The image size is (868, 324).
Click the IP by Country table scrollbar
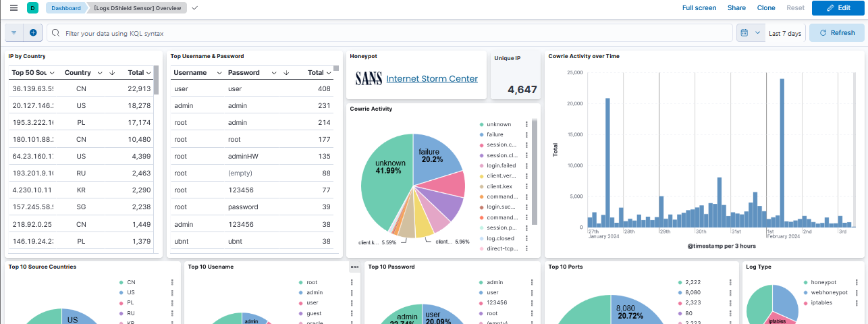(157, 80)
